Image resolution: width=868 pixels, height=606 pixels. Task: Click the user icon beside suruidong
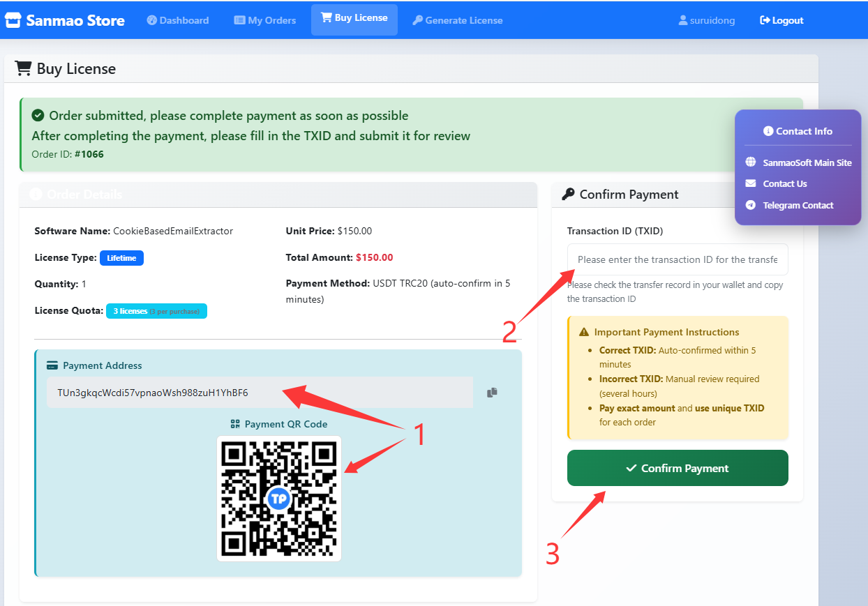682,21
